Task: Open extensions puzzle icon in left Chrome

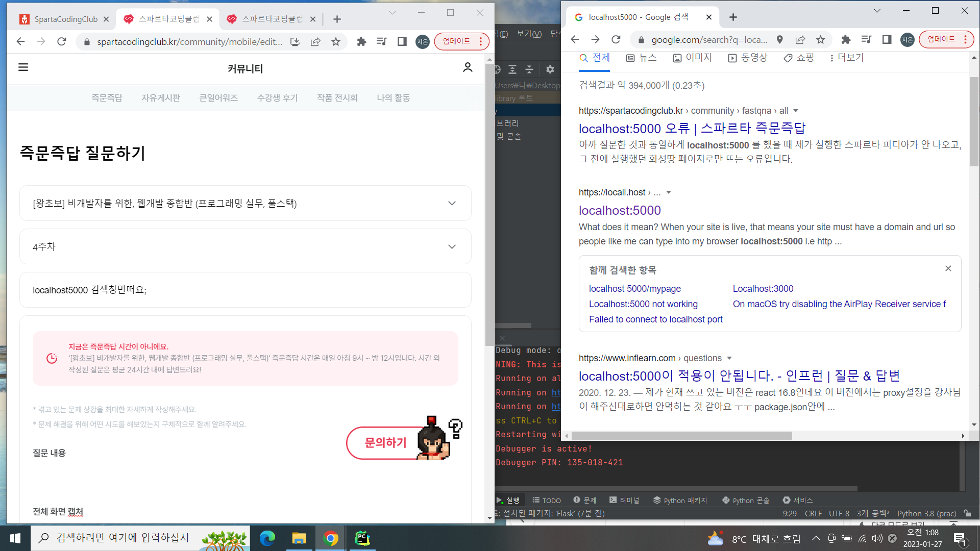Action: tap(361, 42)
